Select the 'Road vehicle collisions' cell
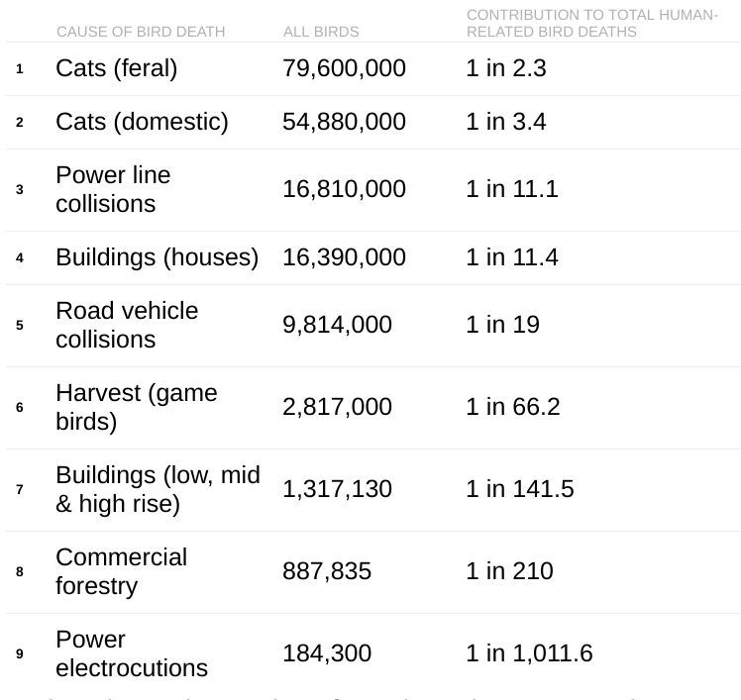Screen dimensions: 741x700 tap(127, 325)
